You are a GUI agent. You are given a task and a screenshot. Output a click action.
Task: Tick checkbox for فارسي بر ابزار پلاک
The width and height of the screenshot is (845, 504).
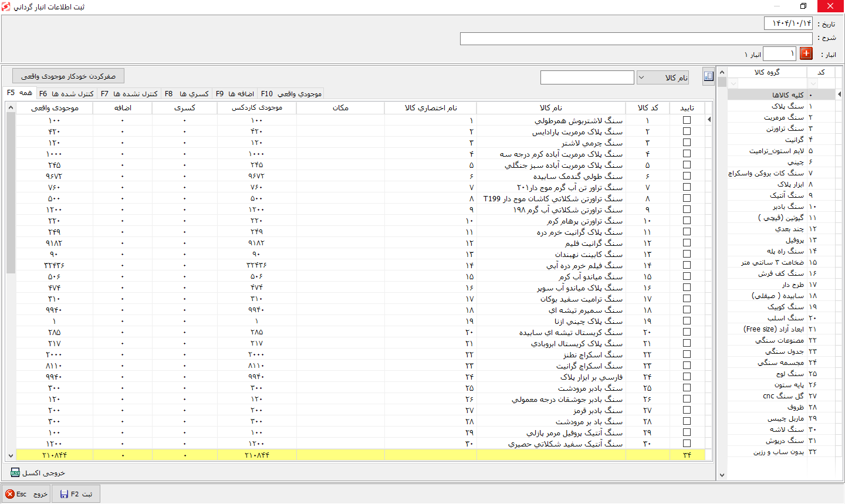[687, 376]
